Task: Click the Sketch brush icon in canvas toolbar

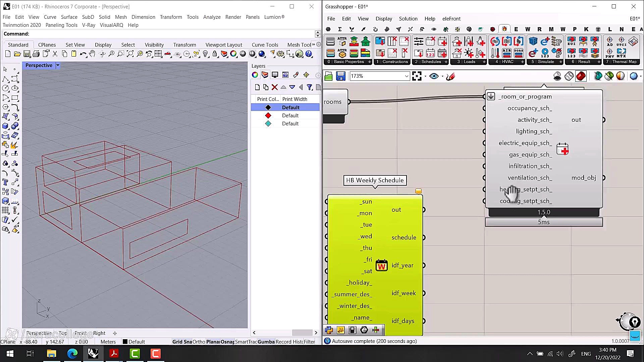Action: tap(451, 76)
